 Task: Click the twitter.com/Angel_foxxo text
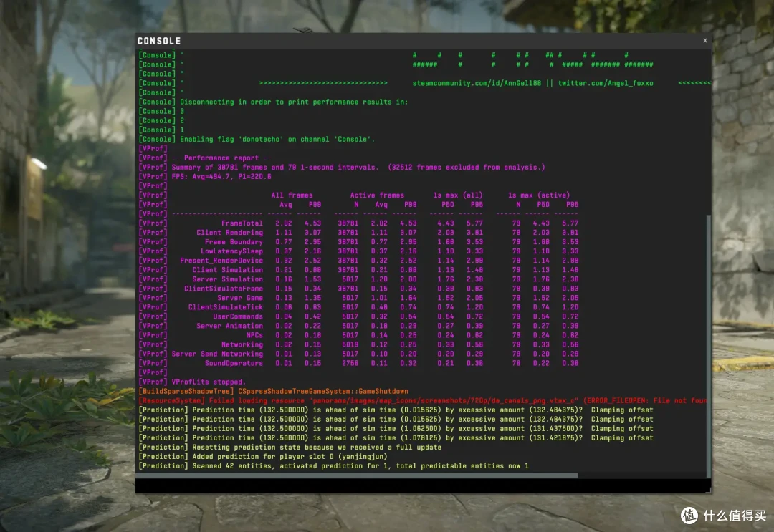coord(605,83)
